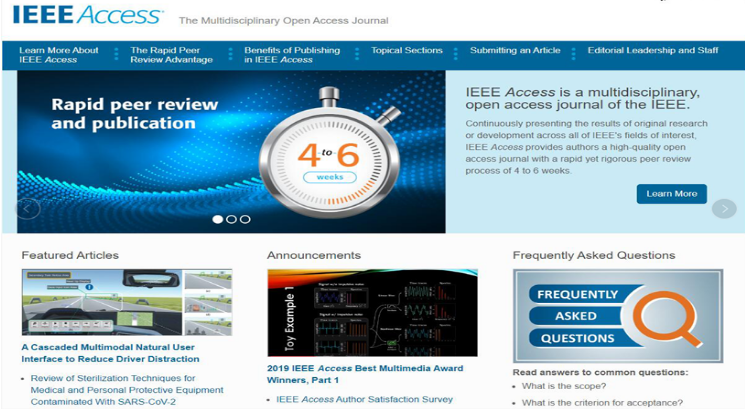Image resolution: width=745 pixels, height=409 pixels.
Task: Go to previous carousel slide arrow
Action: (29, 208)
